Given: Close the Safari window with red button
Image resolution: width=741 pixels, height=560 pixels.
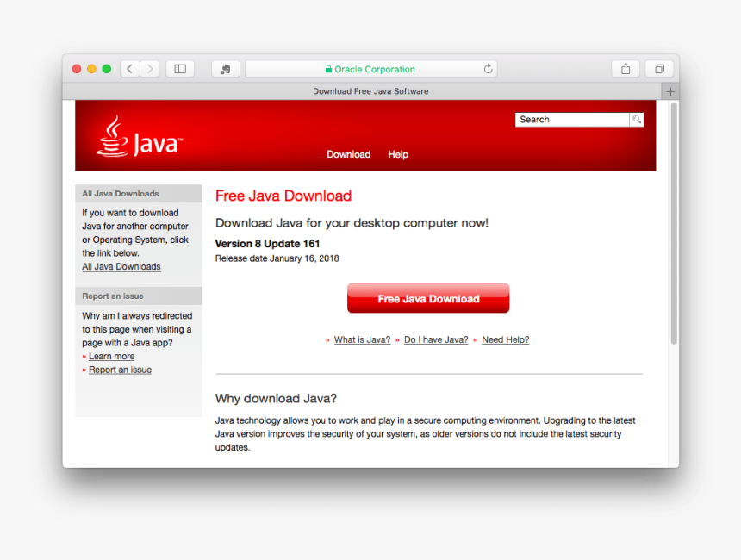Looking at the screenshot, I should click(77, 69).
